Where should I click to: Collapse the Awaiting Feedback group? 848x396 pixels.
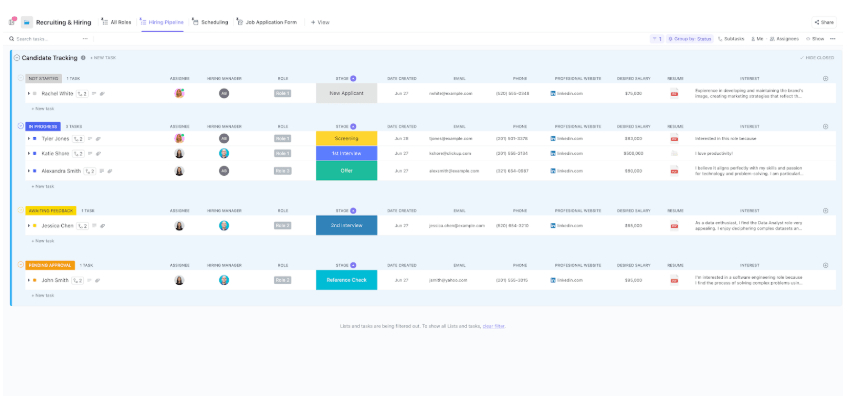click(21, 210)
